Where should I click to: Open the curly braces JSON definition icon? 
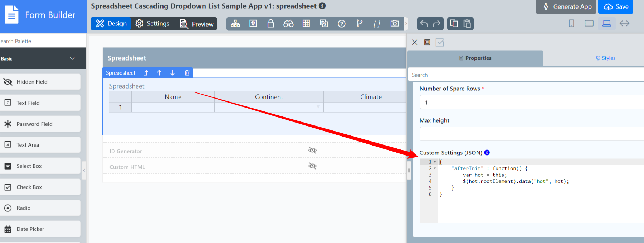(377, 24)
